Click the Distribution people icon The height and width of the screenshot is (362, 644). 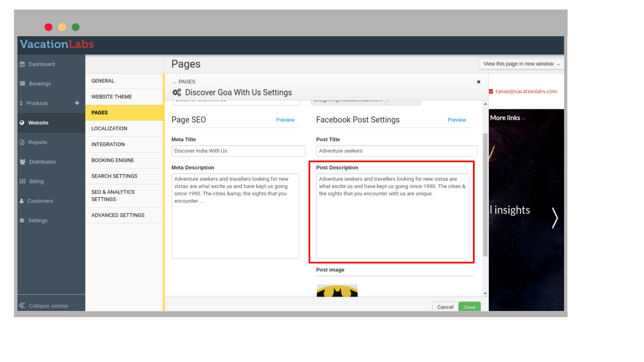point(22,162)
